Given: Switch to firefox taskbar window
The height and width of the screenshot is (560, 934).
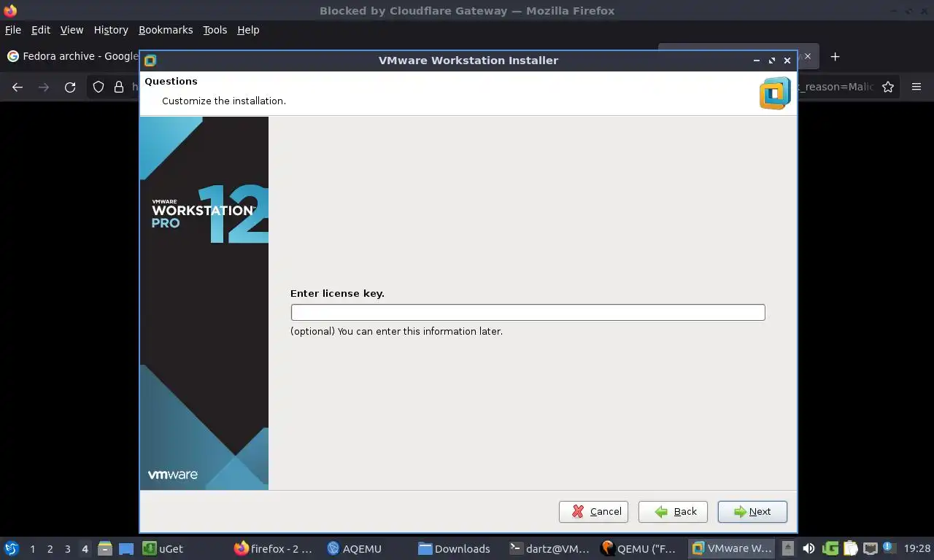Looking at the screenshot, I should pos(274,548).
